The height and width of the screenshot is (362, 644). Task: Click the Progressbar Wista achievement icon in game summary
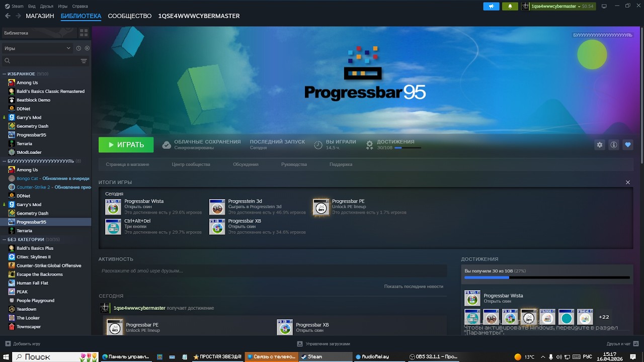click(113, 207)
